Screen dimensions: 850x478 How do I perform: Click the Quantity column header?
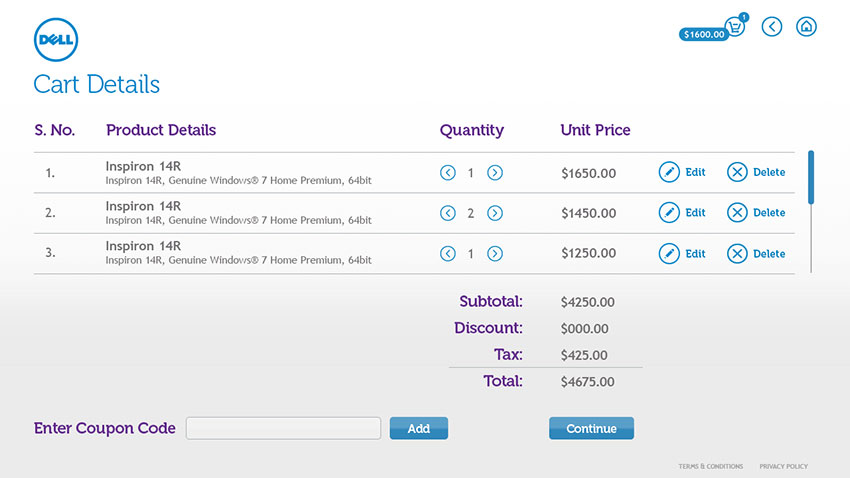tap(472, 131)
